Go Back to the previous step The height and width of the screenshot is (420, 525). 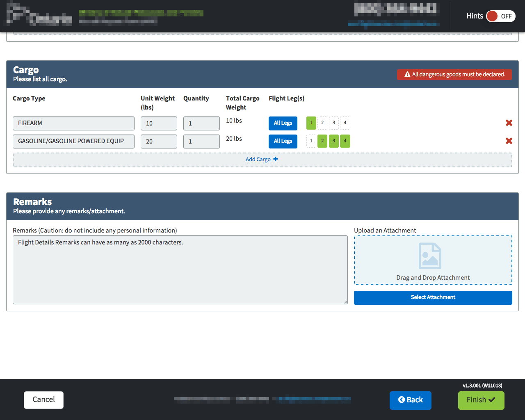(410, 400)
